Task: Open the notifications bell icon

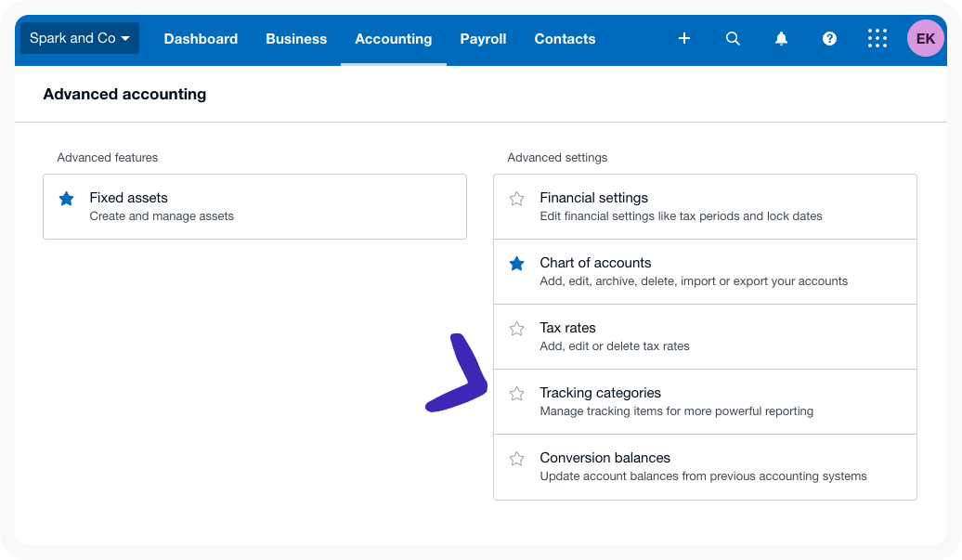Action: click(x=781, y=39)
